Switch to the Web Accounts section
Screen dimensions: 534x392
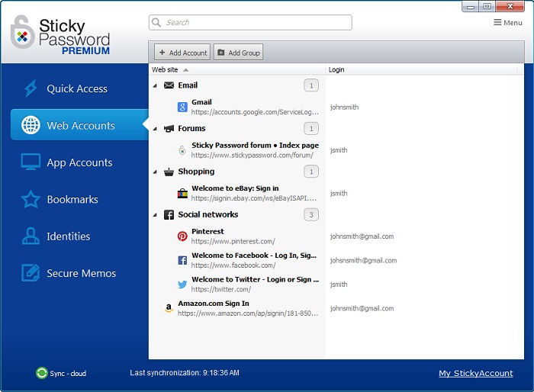click(x=79, y=125)
